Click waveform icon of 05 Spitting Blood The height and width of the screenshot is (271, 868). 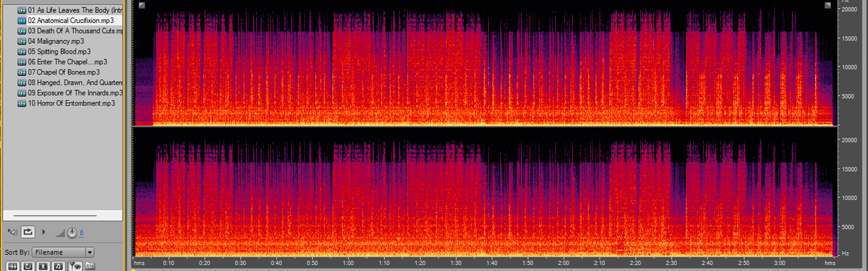click(22, 51)
